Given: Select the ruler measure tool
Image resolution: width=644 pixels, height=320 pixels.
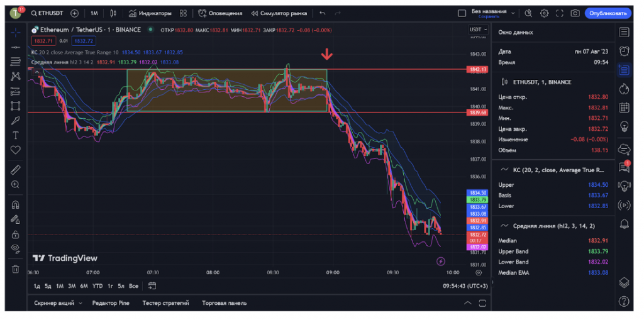Looking at the screenshot, I should point(16,170).
